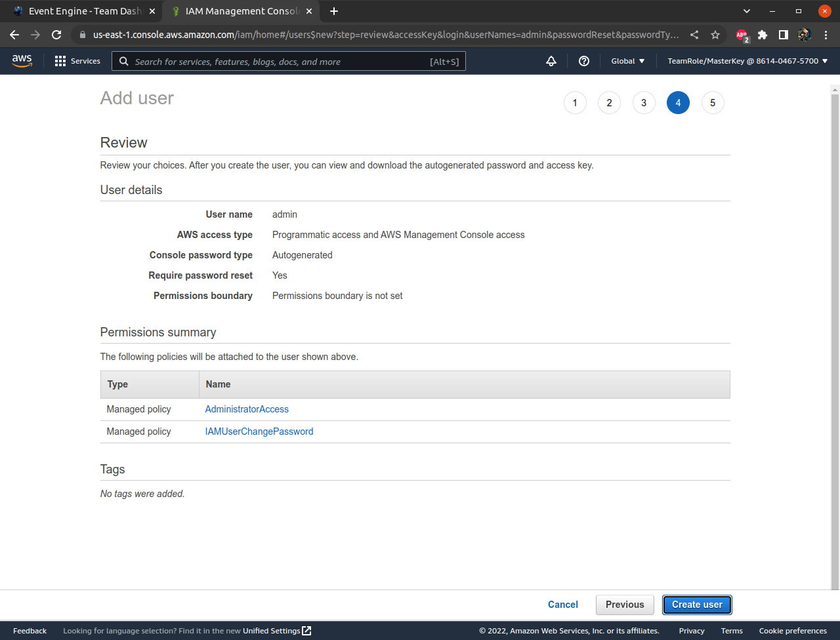
Task: Open the ABP adblock extension icon
Action: tap(742, 35)
